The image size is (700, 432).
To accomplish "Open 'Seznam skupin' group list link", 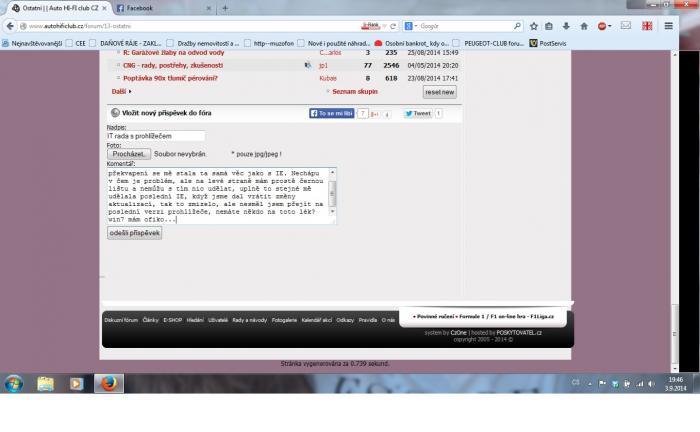I will click(354, 91).
